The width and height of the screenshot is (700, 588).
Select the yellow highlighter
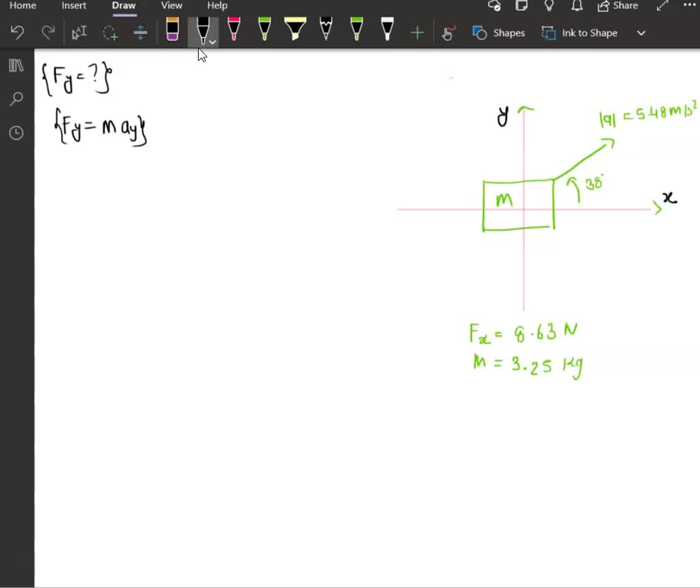coord(295,32)
